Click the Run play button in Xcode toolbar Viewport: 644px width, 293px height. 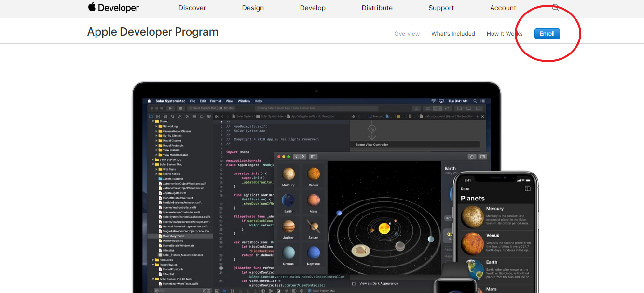point(170,108)
